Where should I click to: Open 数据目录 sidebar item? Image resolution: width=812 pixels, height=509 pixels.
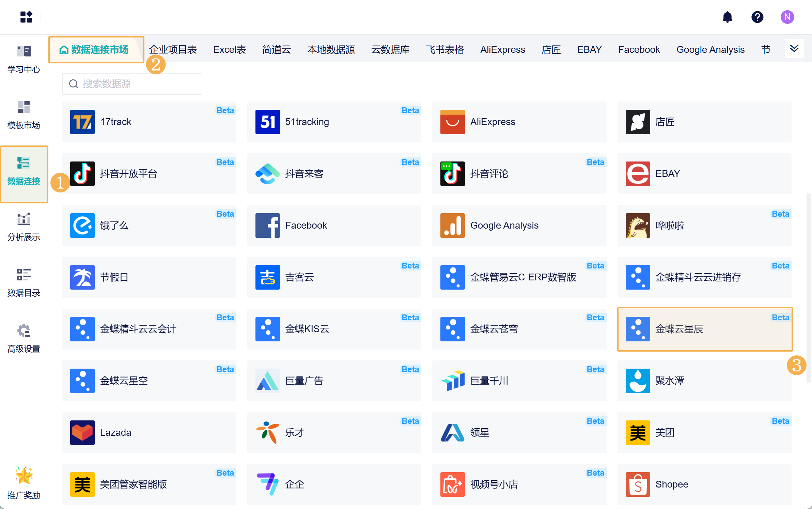click(x=24, y=283)
